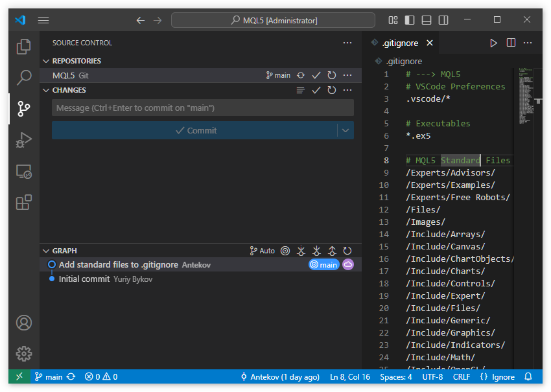
Task: Refresh the MQL5 repository row
Action: 331,75
